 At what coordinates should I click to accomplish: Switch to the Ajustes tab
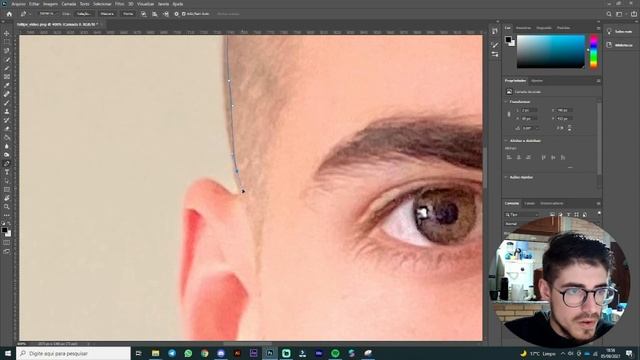pos(537,81)
